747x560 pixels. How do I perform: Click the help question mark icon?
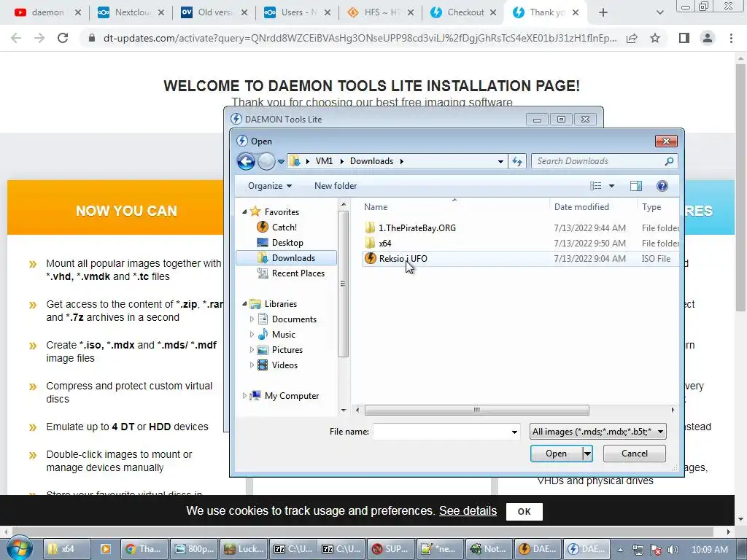[662, 186]
